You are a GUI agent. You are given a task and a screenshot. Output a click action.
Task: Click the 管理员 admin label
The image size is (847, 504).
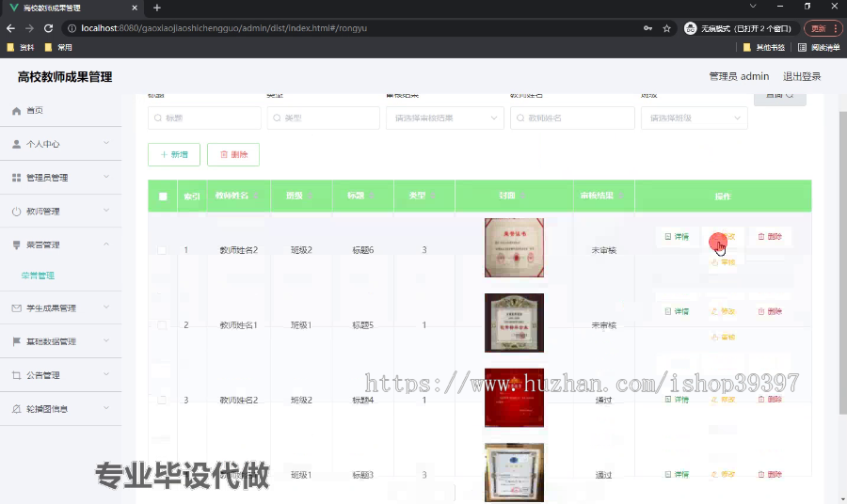pos(739,76)
